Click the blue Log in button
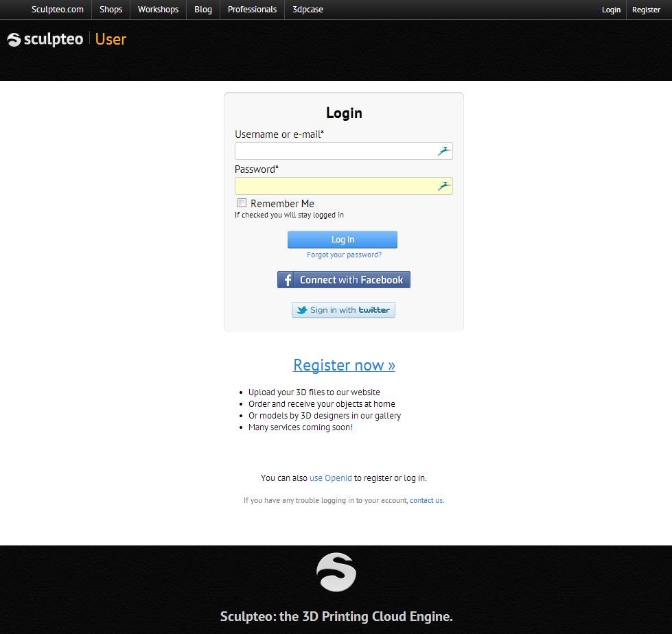The image size is (672, 634). [343, 239]
